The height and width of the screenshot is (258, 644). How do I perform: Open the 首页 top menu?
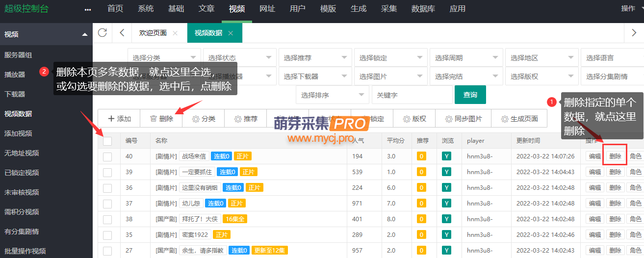(115, 9)
